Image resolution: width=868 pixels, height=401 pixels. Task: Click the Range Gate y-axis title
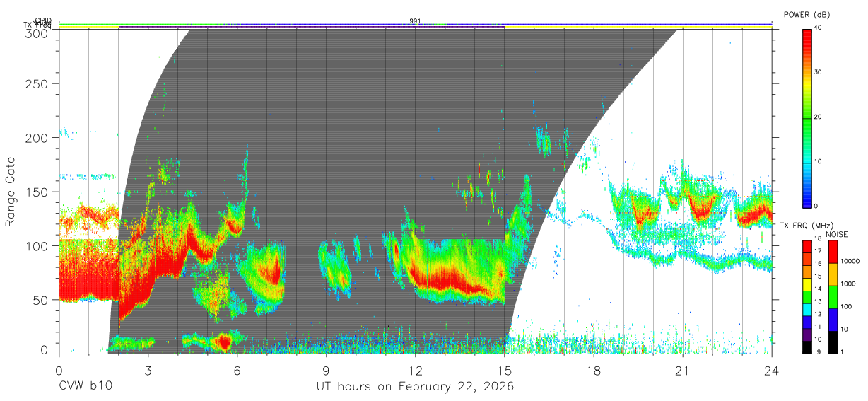click(x=11, y=192)
